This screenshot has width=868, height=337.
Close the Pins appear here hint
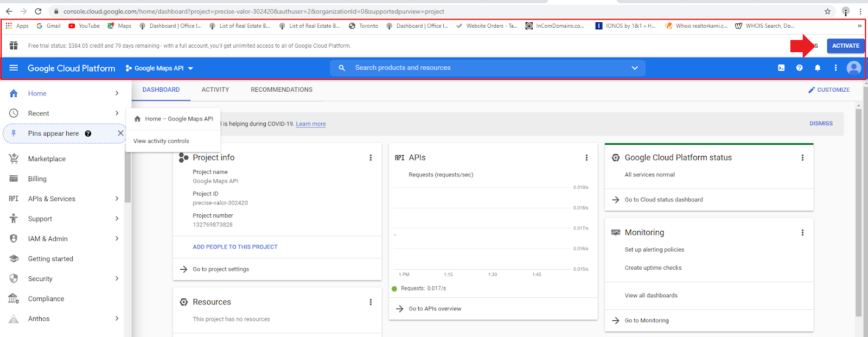pyautogui.click(x=120, y=133)
